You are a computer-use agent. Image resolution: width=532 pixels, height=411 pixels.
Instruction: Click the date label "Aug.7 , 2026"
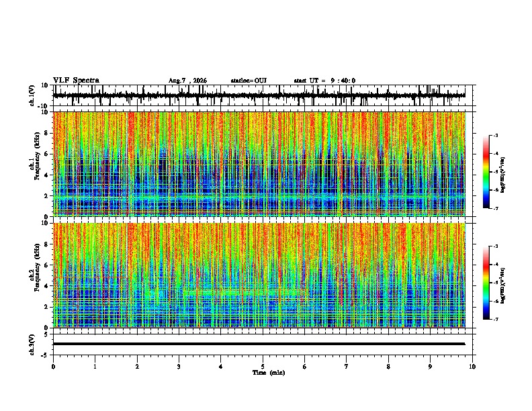[x=187, y=81]
